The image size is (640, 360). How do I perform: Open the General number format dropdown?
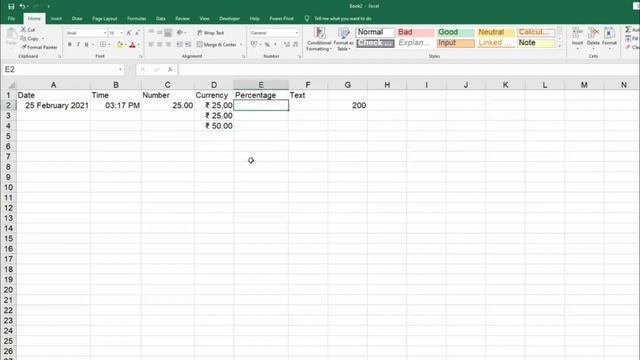pyautogui.click(x=296, y=33)
